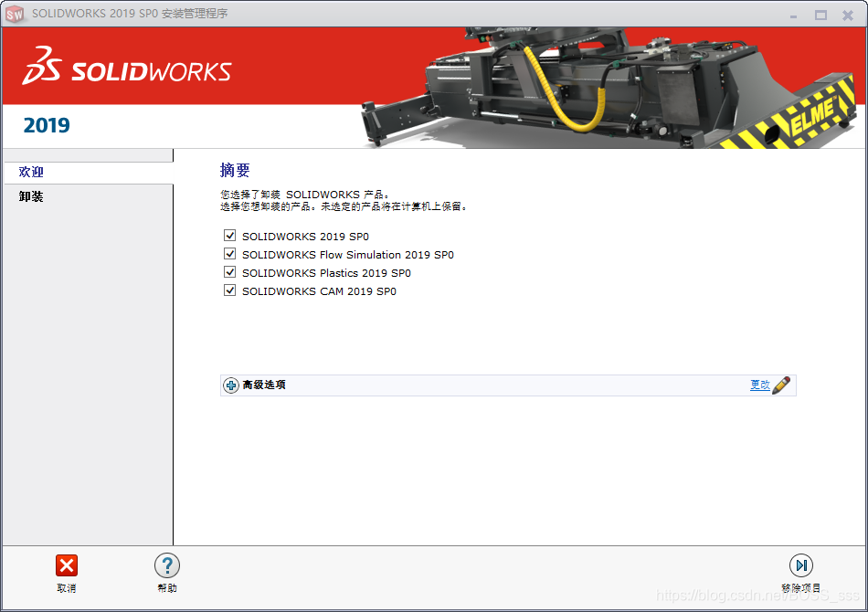Minimize the installation manager window
This screenshot has height=612, width=868.
(x=793, y=16)
